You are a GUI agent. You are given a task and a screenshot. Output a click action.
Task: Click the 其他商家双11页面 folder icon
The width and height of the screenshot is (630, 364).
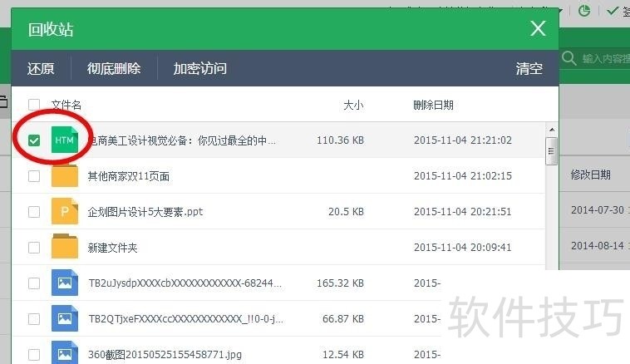(65, 176)
